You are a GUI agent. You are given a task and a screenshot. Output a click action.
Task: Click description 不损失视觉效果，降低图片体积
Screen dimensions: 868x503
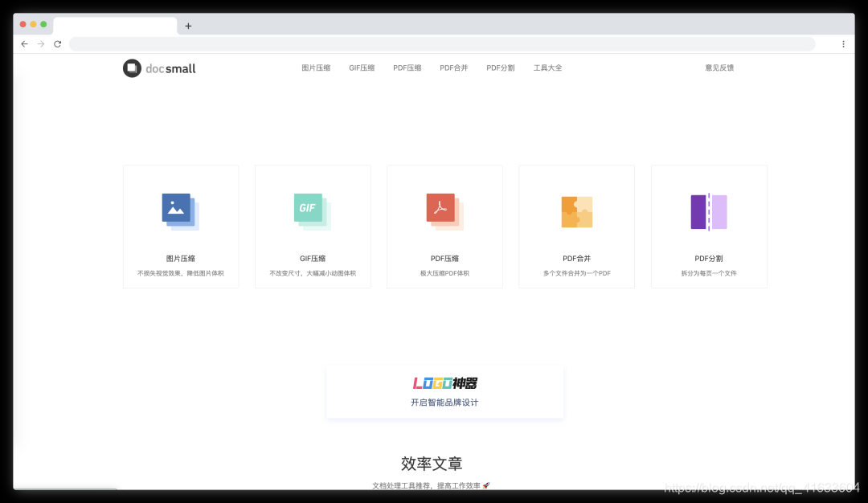[x=181, y=273]
